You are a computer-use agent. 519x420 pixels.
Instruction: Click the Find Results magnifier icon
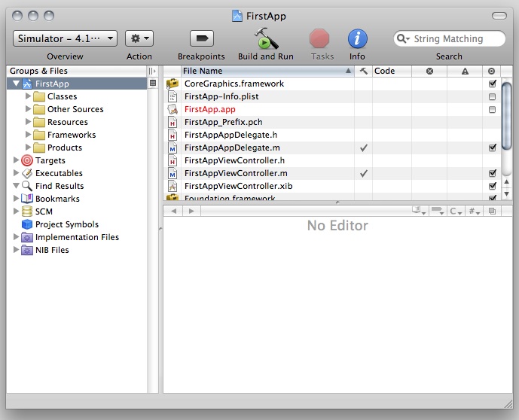[x=27, y=186]
